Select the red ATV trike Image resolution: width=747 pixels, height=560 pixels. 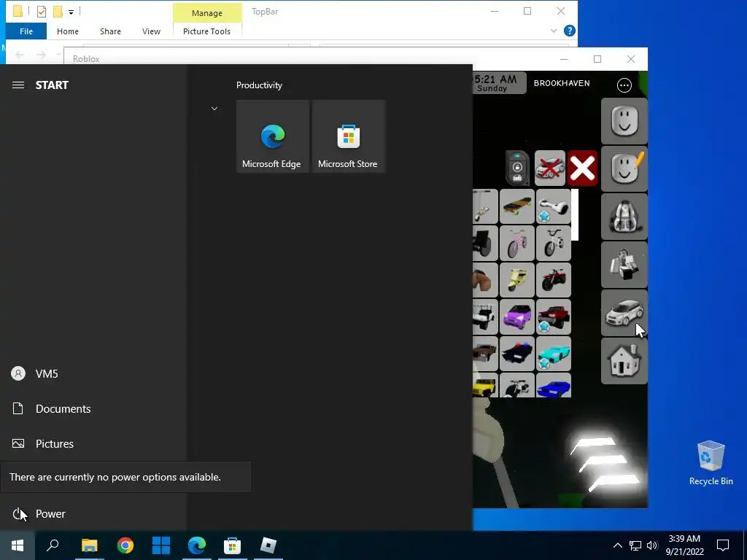coord(553,280)
